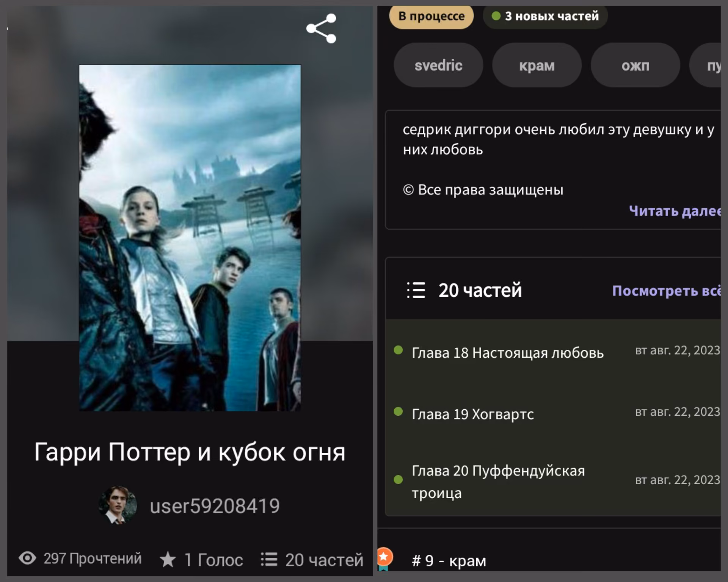Screen dimensions: 728x582
Task: Open the author avatar picture
Action: click(x=118, y=505)
